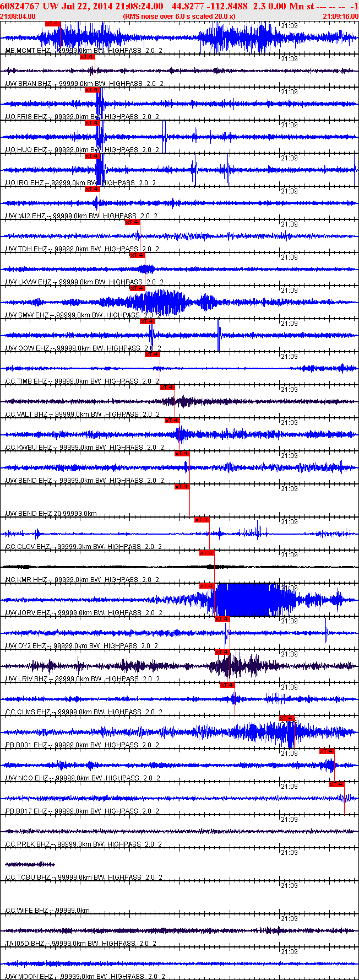Click the 'UW LRIV BHZ' station label
359x980 pixels.
(26, 679)
